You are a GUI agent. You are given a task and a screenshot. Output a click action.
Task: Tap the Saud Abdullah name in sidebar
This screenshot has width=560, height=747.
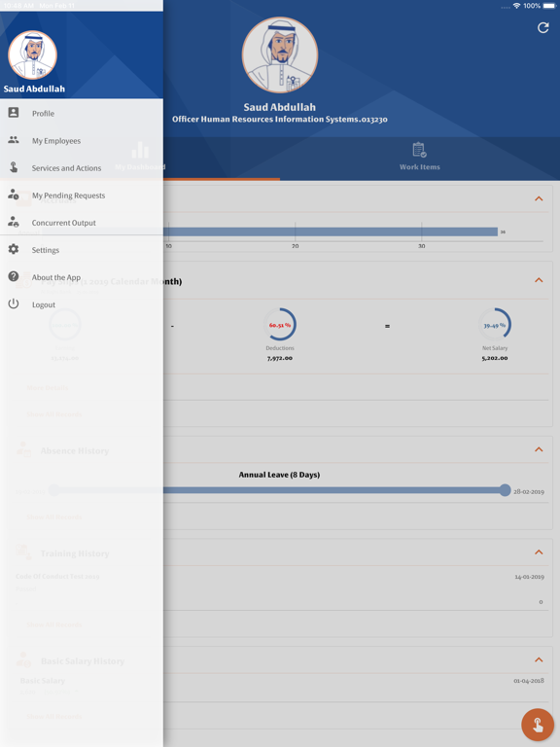(x=34, y=89)
